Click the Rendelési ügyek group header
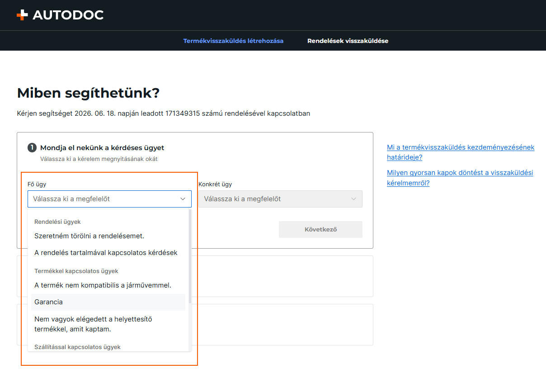 tap(57, 222)
